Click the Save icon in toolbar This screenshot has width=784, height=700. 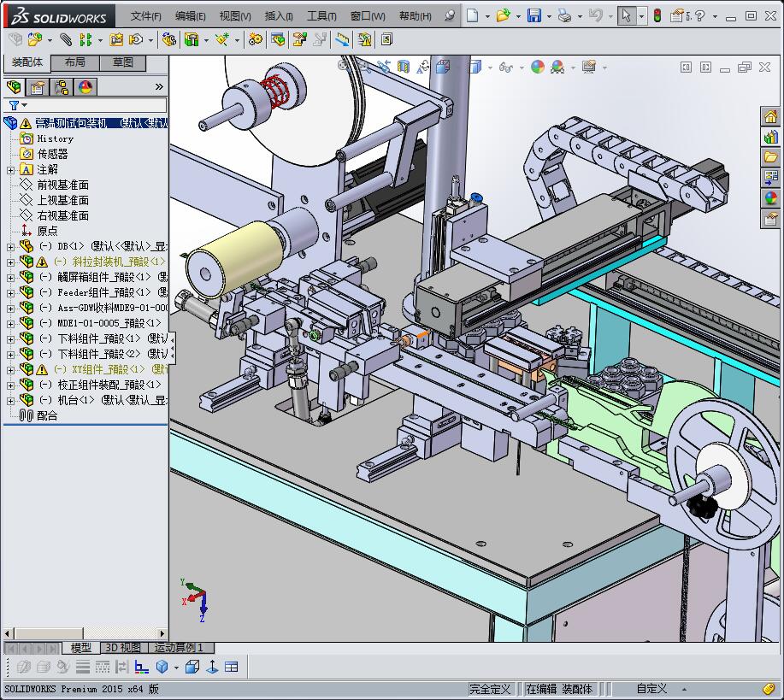[x=533, y=15]
